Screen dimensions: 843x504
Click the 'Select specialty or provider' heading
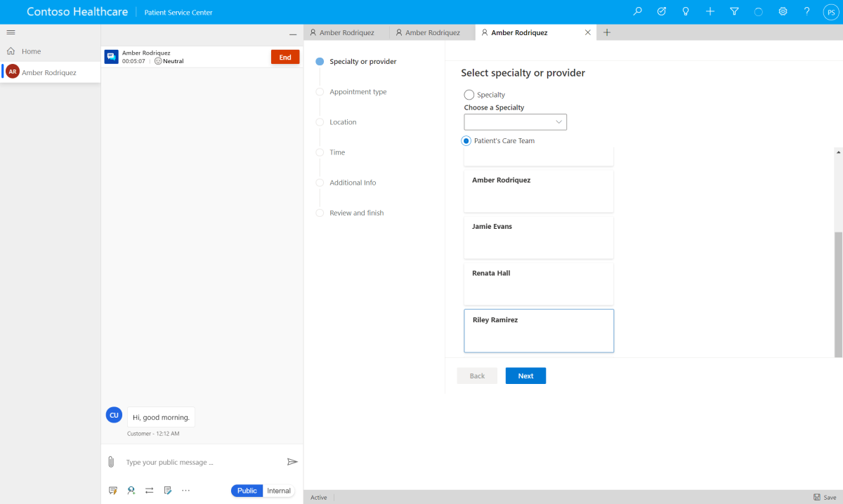click(523, 73)
